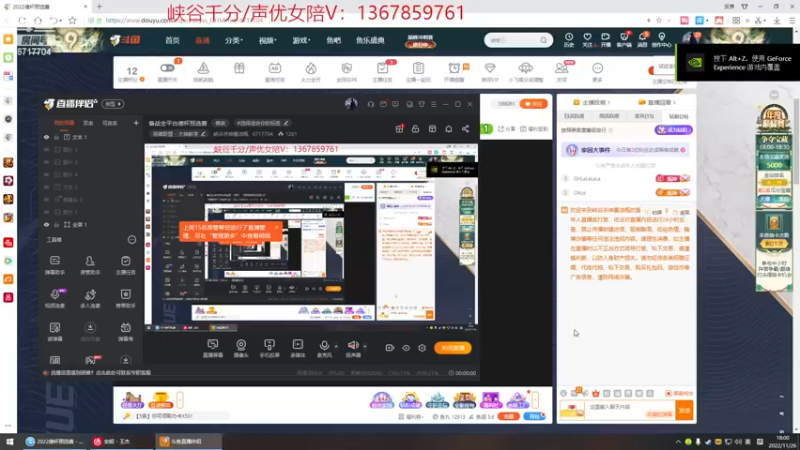Open the 游戏 dropdown in Douyu navigation

(x=301, y=40)
